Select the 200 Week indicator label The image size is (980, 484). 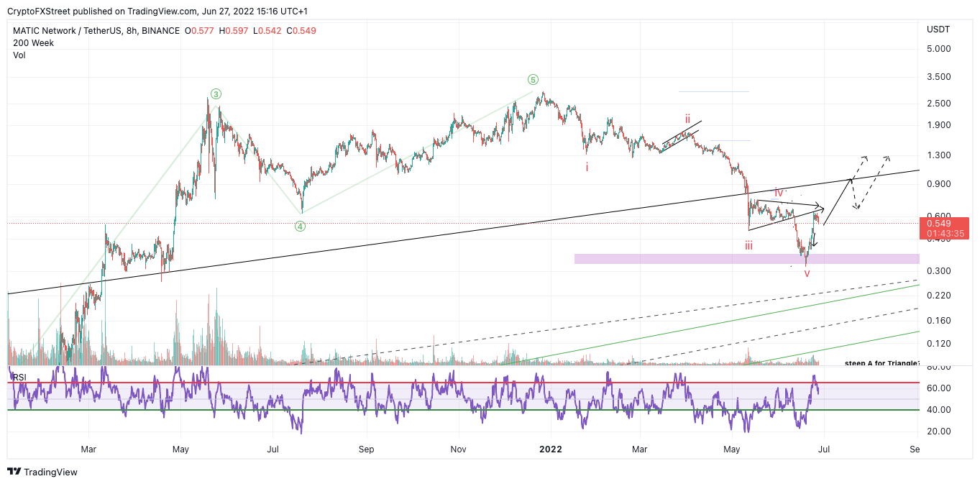[x=32, y=43]
